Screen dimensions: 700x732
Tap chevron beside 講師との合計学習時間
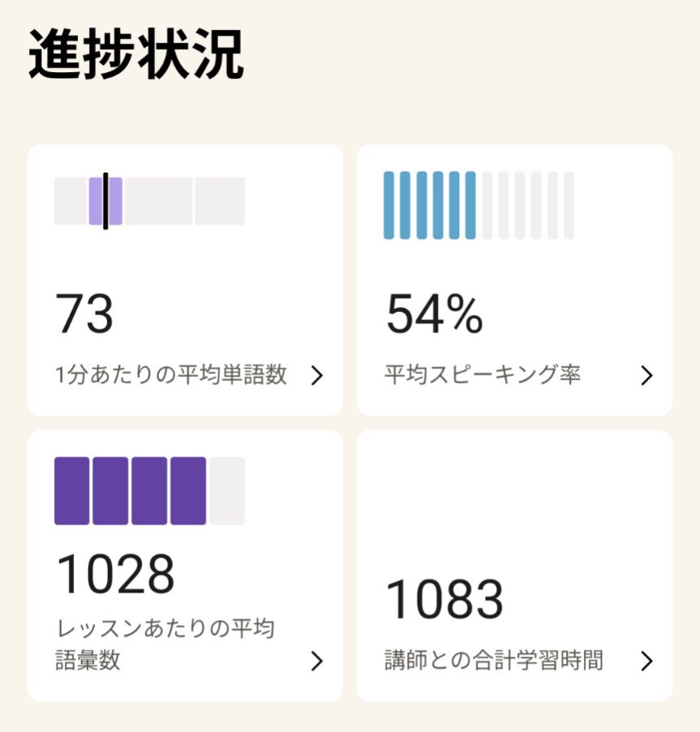click(x=646, y=661)
